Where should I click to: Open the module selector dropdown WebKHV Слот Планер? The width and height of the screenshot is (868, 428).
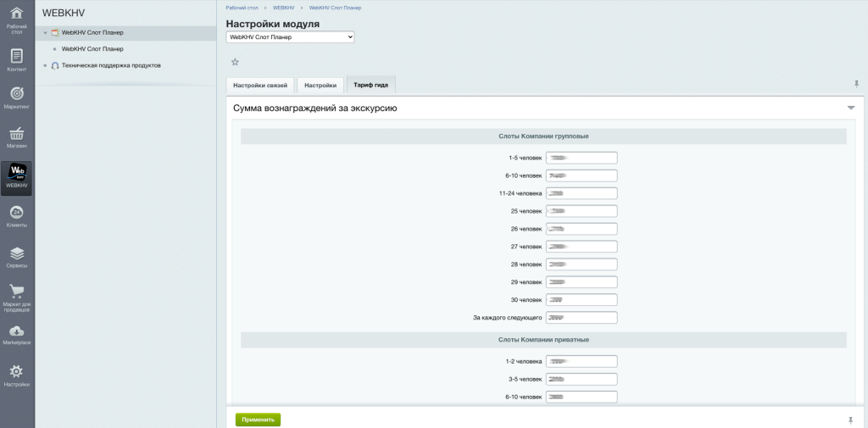pos(290,37)
